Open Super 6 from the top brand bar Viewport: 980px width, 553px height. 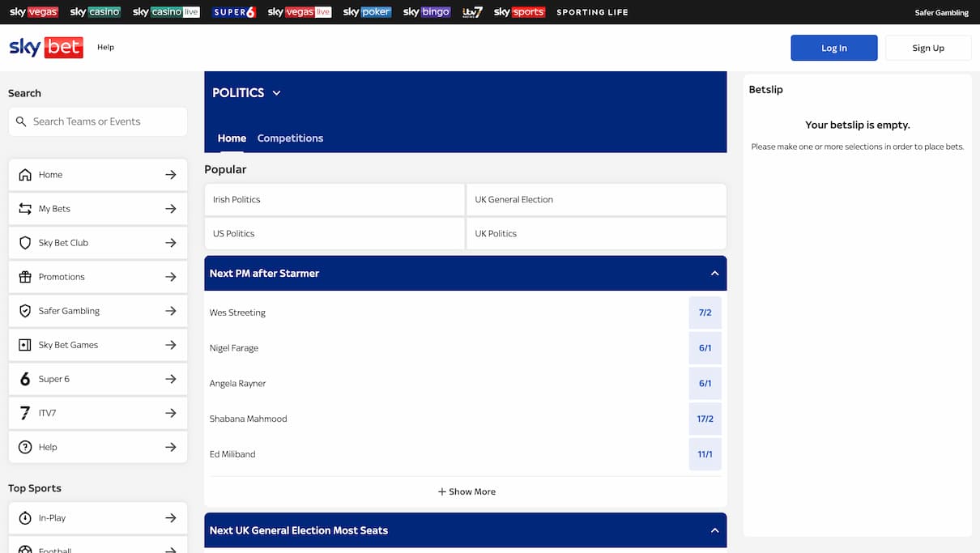[x=234, y=11]
